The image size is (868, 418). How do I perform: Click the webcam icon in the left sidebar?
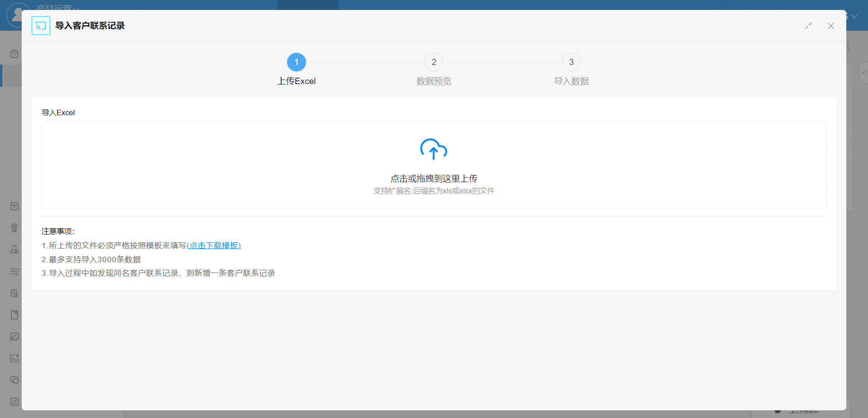[14, 228]
